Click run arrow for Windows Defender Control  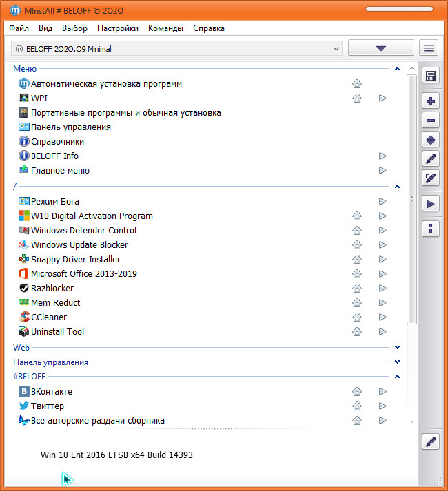click(383, 231)
